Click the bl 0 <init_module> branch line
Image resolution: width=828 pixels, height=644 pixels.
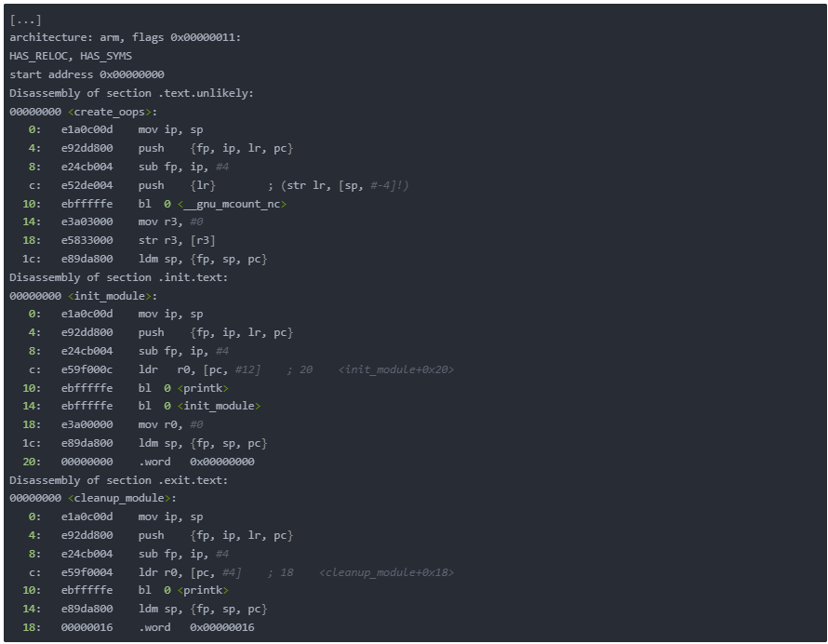click(x=200, y=406)
